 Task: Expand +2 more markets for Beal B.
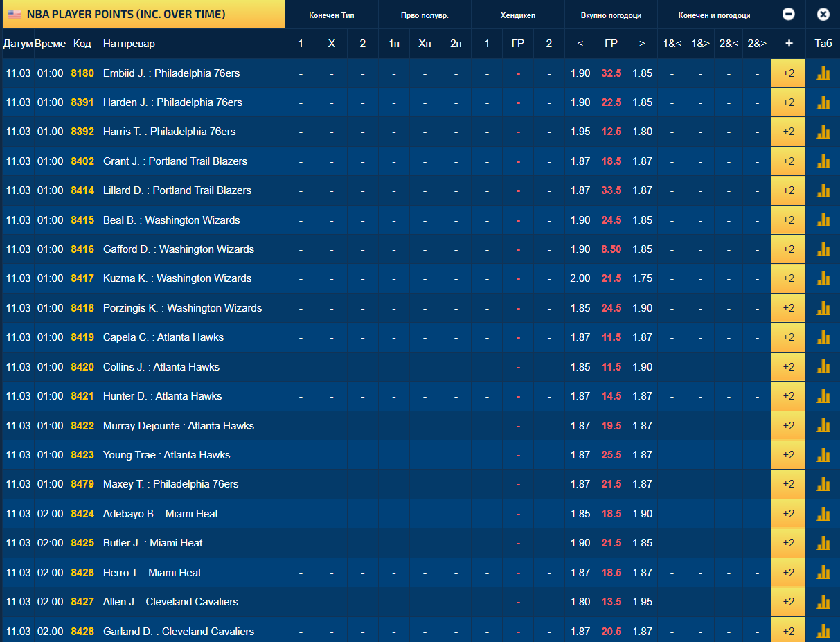pos(788,220)
